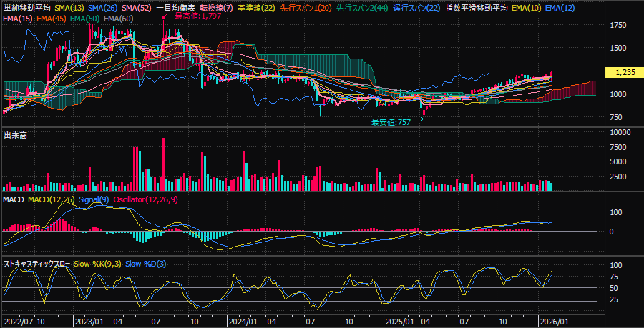The image size is (644, 328).
Task: Select the MACD panel title
Action: click(14, 199)
